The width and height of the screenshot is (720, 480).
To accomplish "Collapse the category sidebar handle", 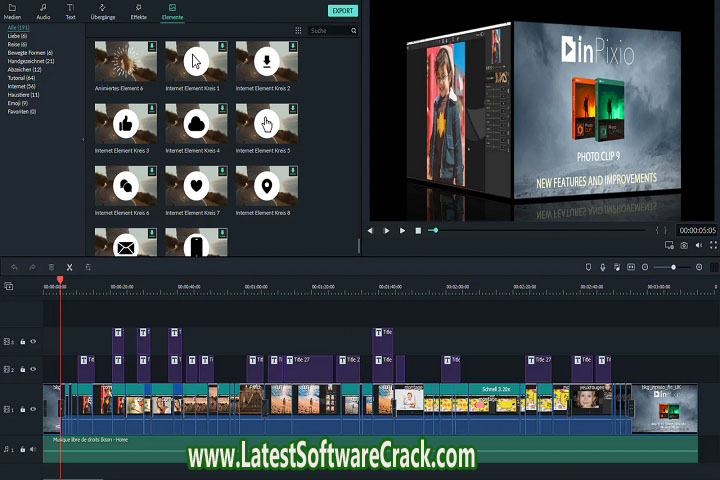I will 83,139.
